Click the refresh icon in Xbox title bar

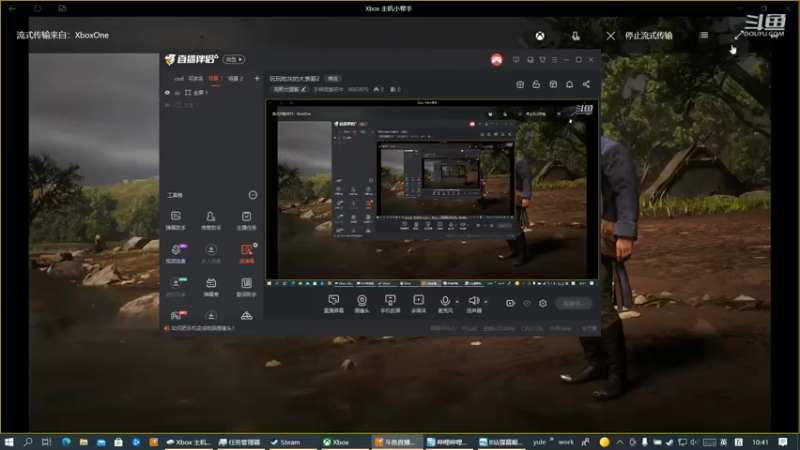(37, 8)
